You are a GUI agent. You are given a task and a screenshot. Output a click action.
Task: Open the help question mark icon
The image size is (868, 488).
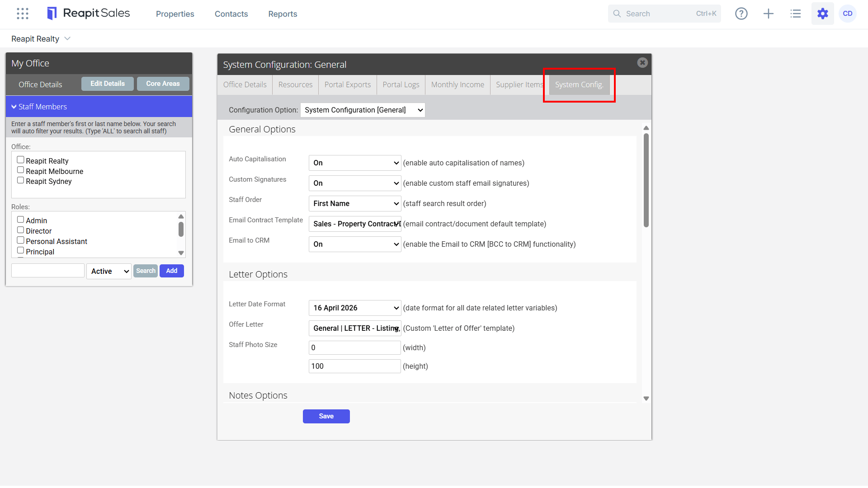click(741, 14)
